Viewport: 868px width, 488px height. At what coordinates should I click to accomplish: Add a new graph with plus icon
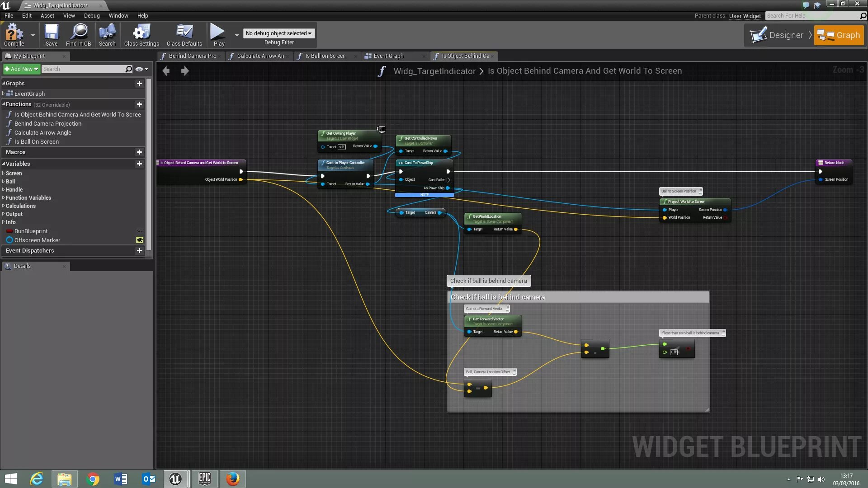pyautogui.click(x=139, y=83)
